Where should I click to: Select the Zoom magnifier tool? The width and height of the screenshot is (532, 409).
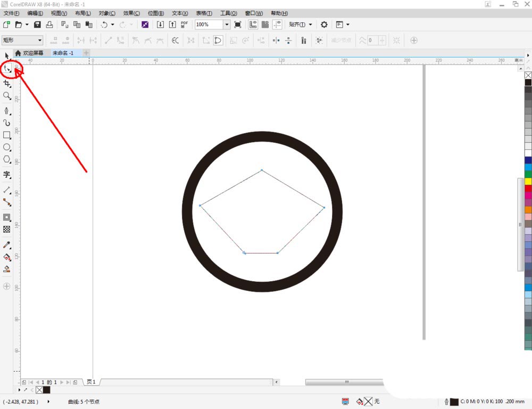[7, 96]
